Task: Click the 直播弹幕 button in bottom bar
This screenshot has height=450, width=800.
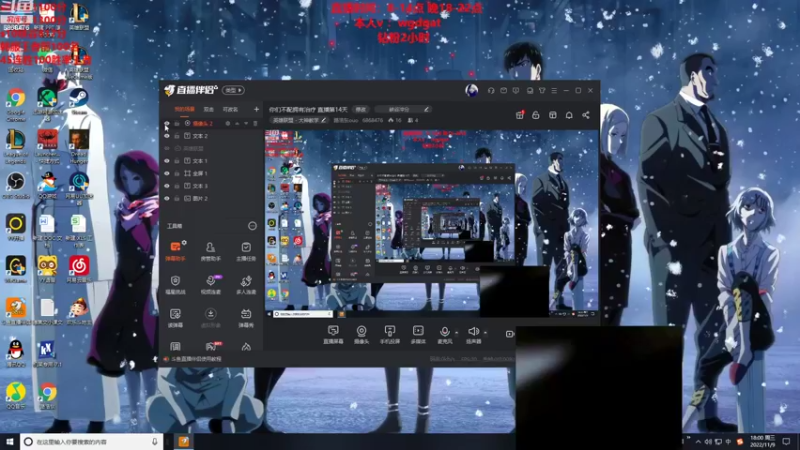Action: 333,335
